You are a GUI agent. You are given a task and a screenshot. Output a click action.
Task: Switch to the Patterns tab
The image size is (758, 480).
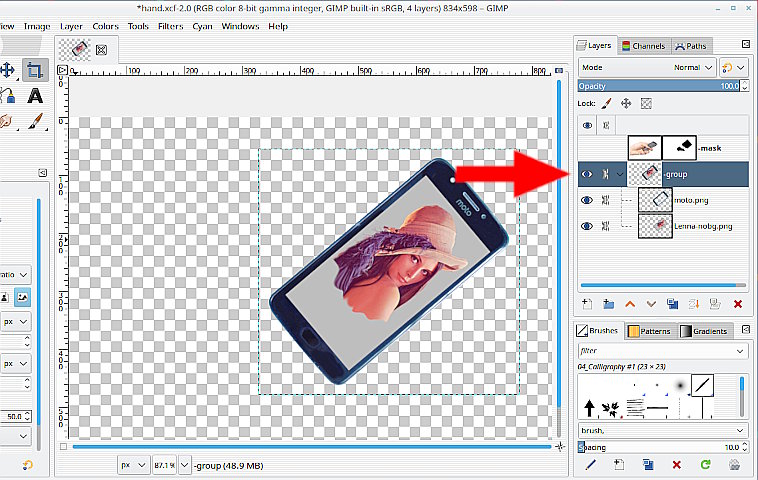tap(650, 330)
